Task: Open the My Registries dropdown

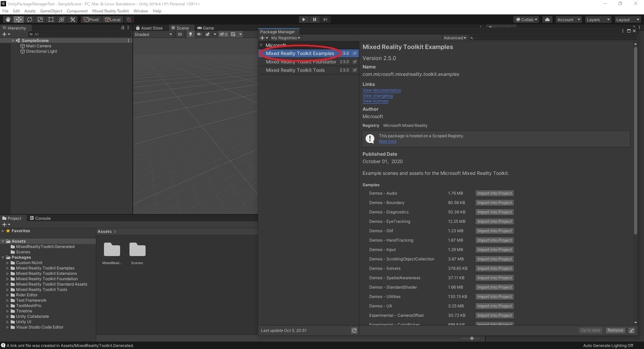Action: pos(286,38)
